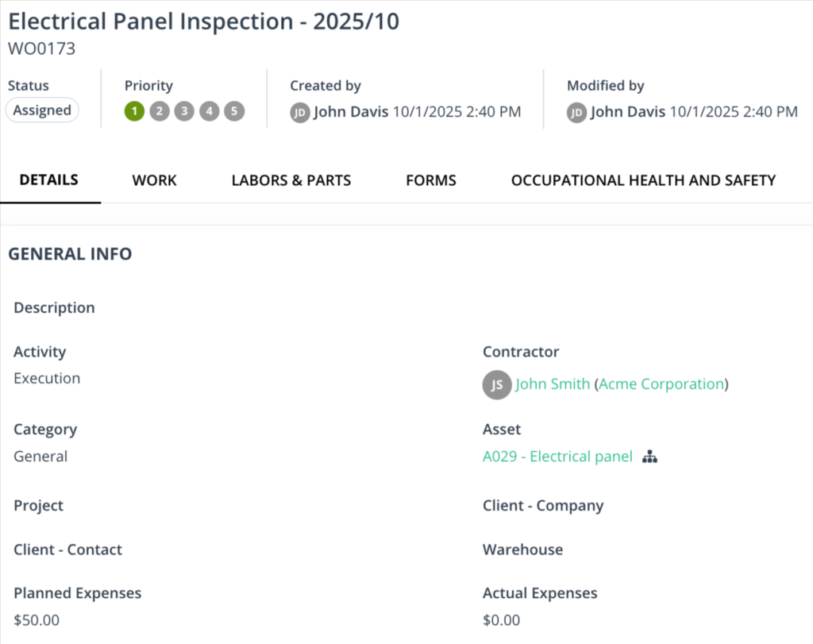Open the Acme Corporation link
Screen dimensions: 813x644
click(x=661, y=384)
